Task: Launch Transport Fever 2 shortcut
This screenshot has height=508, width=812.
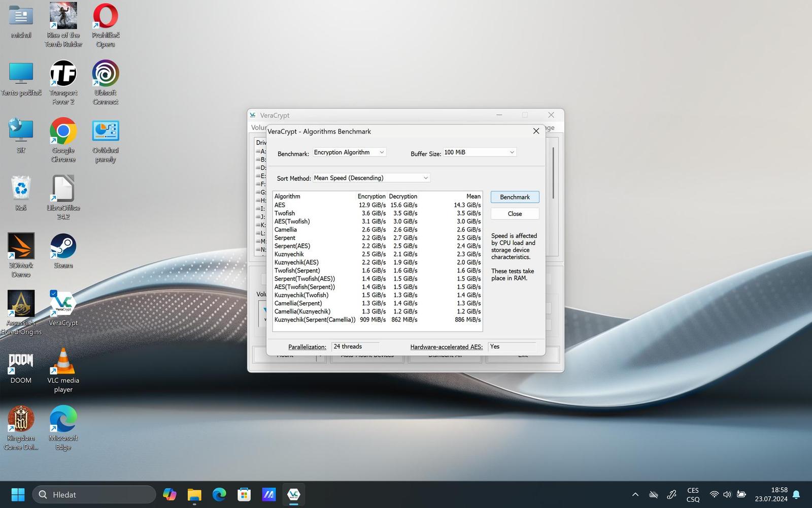Action: click(x=63, y=83)
